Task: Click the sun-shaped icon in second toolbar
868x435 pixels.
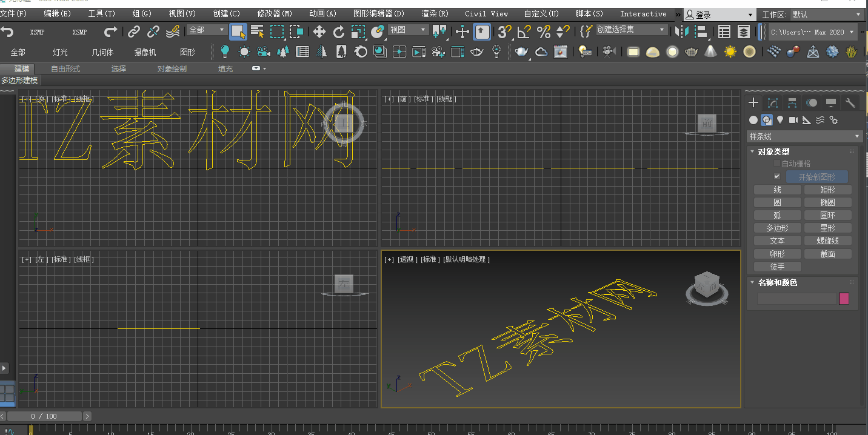Action: click(x=730, y=51)
